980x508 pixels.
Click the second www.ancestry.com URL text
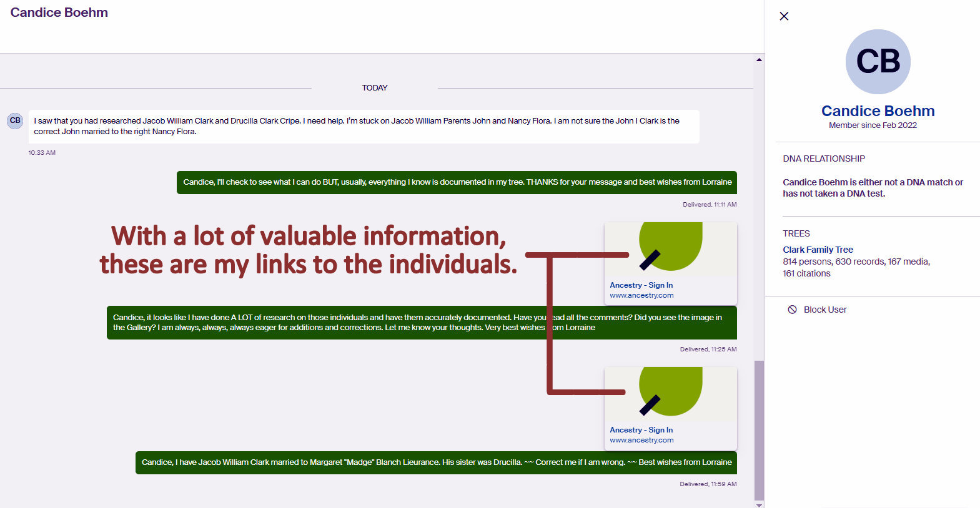pos(641,441)
